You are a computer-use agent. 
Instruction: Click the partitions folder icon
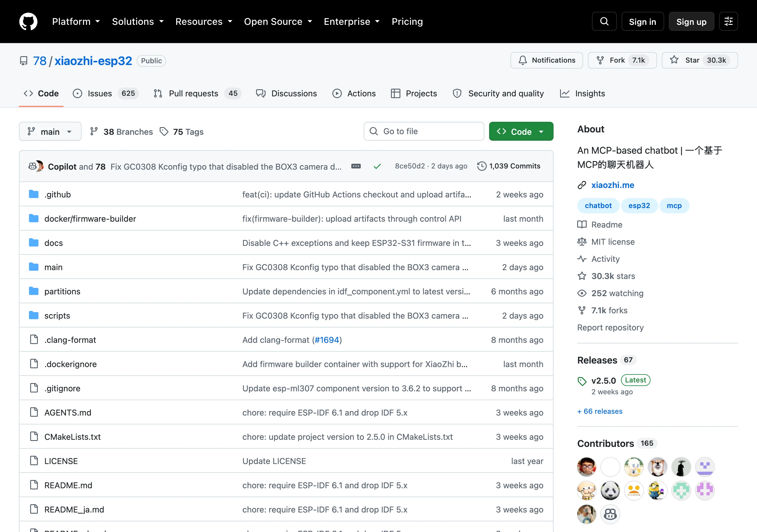(x=34, y=291)
